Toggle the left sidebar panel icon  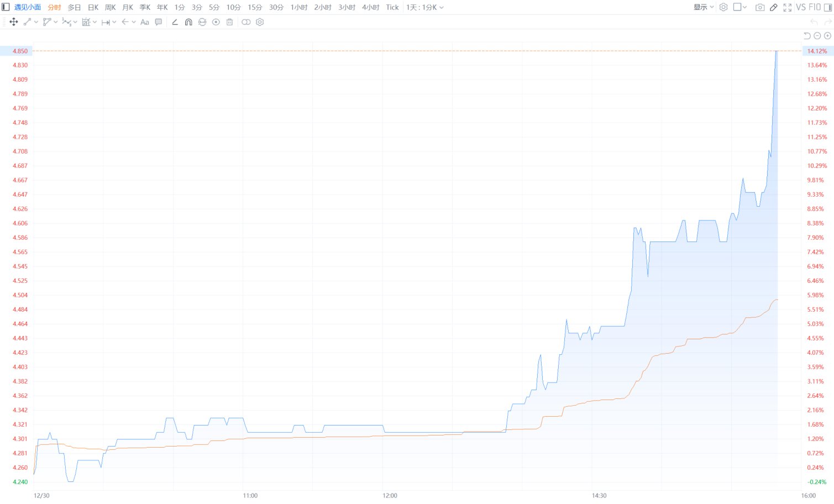coord(6,7)
